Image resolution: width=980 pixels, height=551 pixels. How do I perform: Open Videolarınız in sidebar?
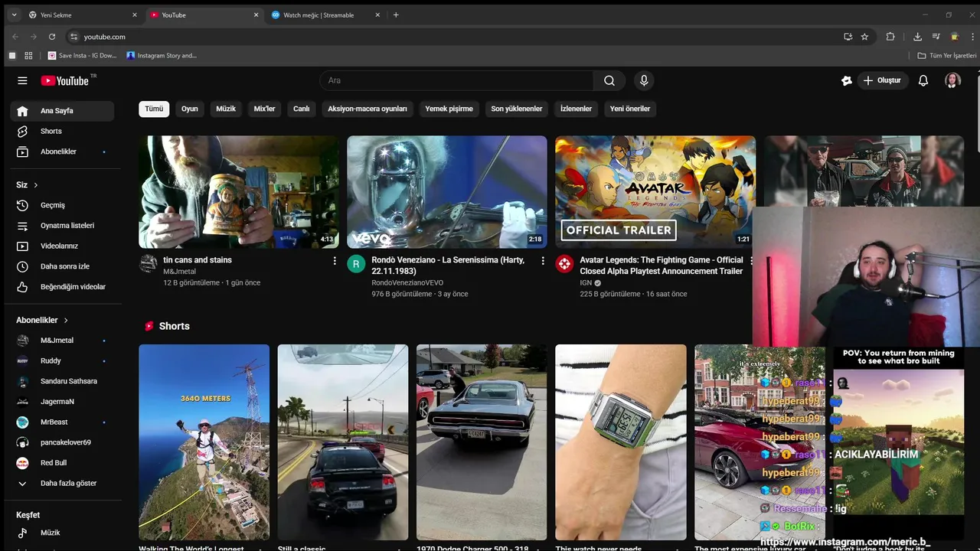(62, 246)
